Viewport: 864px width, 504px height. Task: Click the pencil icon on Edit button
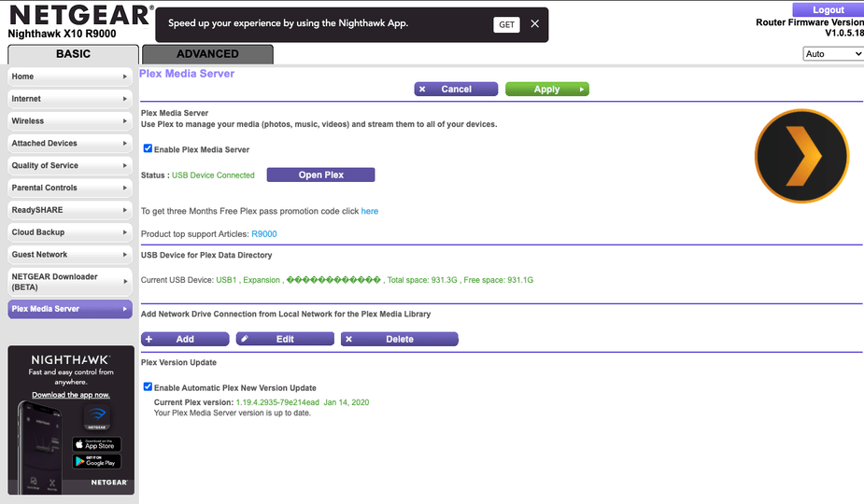(x=245, y=339)
